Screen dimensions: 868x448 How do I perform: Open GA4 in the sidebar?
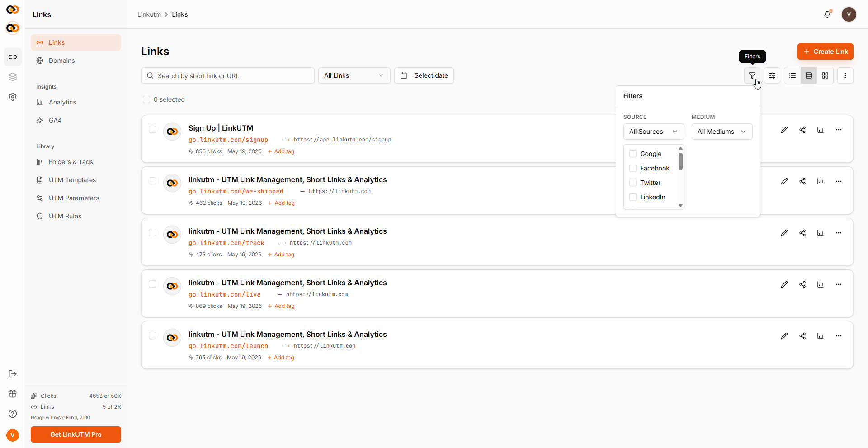tap(76, 120)
